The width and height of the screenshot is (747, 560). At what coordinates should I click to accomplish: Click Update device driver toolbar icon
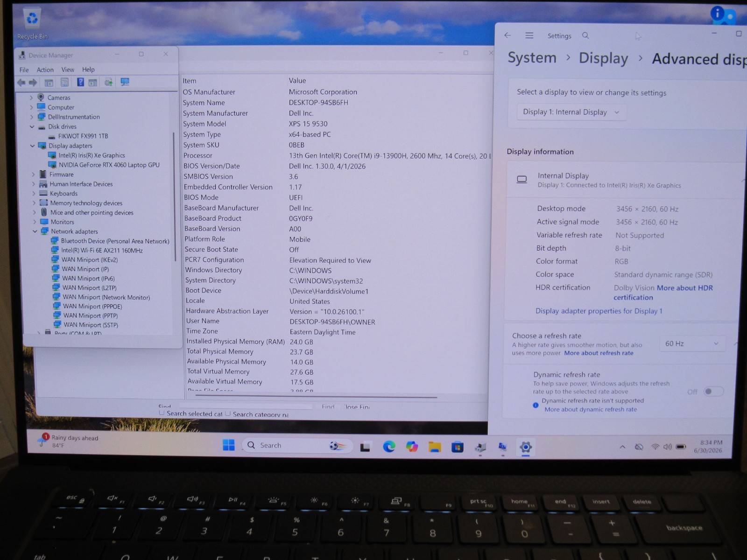pyautogui.click(x=108, y=82)
